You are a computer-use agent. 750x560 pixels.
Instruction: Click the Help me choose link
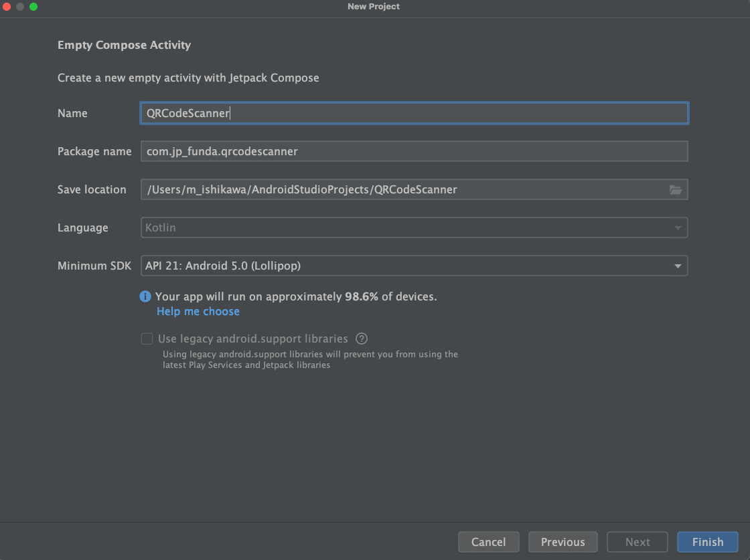198,311
